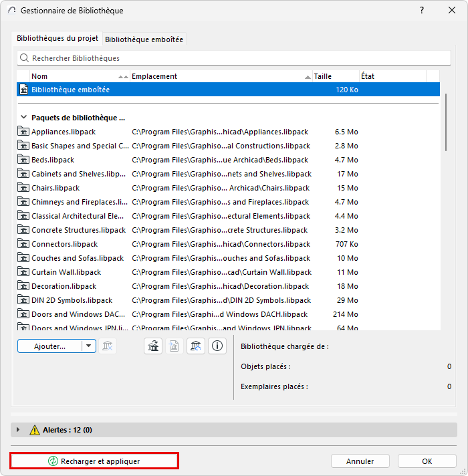Screen dimensions: 468x476
Task: Click the sort arrow in the Emplacement column header
Action: pos(308,77)
